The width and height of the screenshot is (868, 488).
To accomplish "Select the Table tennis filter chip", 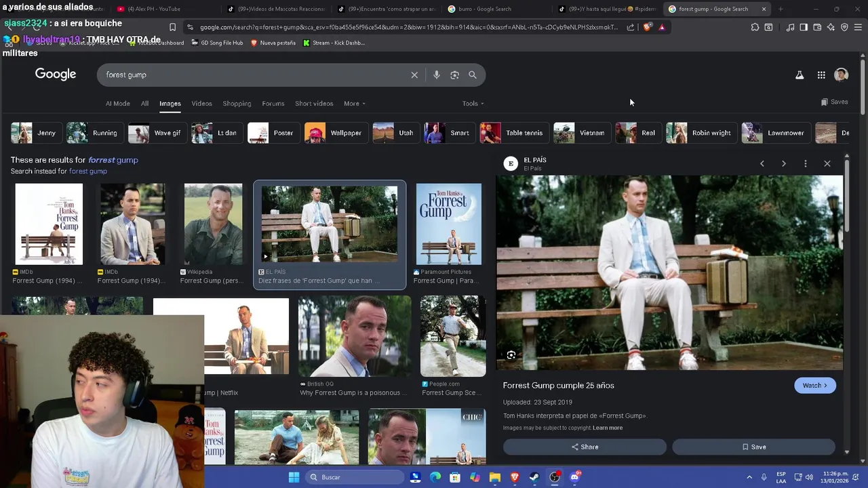I will [515, 133].
